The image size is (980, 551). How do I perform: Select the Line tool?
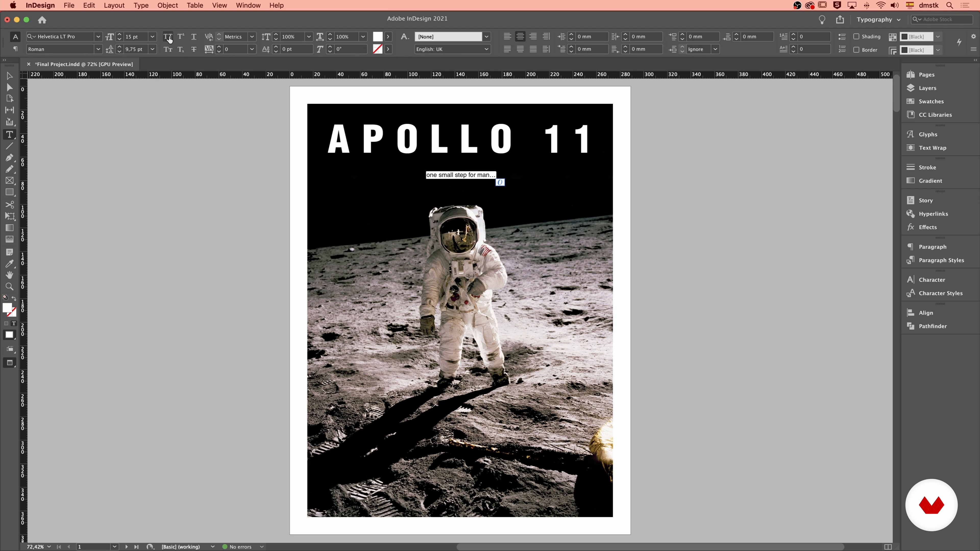pos(9,146)
